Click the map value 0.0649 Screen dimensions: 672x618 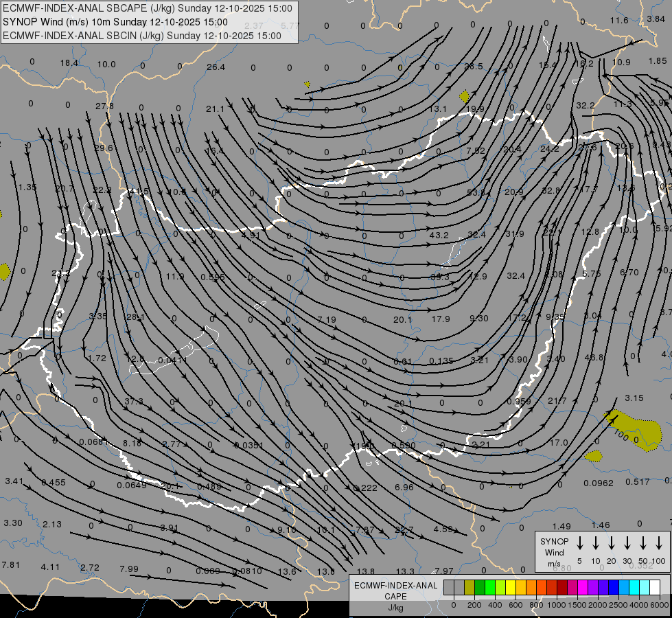click(132, 485)
